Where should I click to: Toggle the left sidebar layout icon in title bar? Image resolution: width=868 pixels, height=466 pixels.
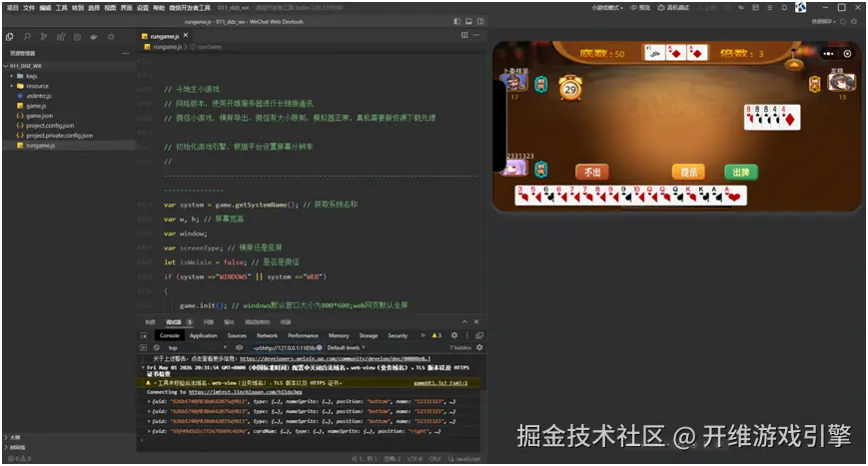pos(456,22)
